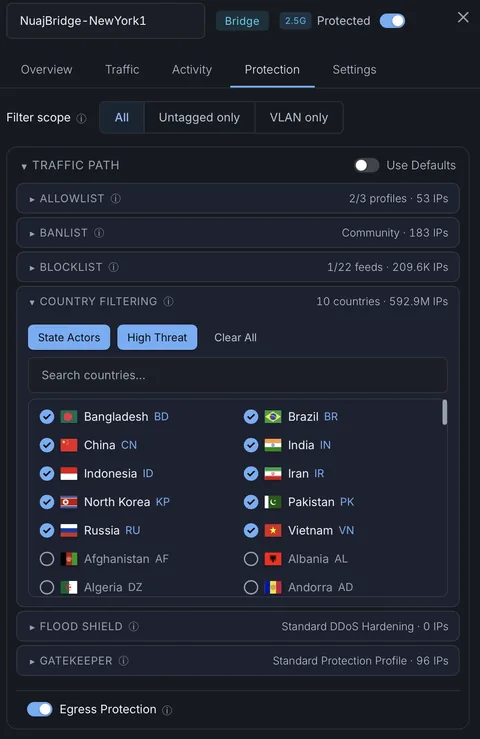
Task: Click the '1/22 feeds · 209.6K IPs' summary
Action: click(x=388, y=267)
